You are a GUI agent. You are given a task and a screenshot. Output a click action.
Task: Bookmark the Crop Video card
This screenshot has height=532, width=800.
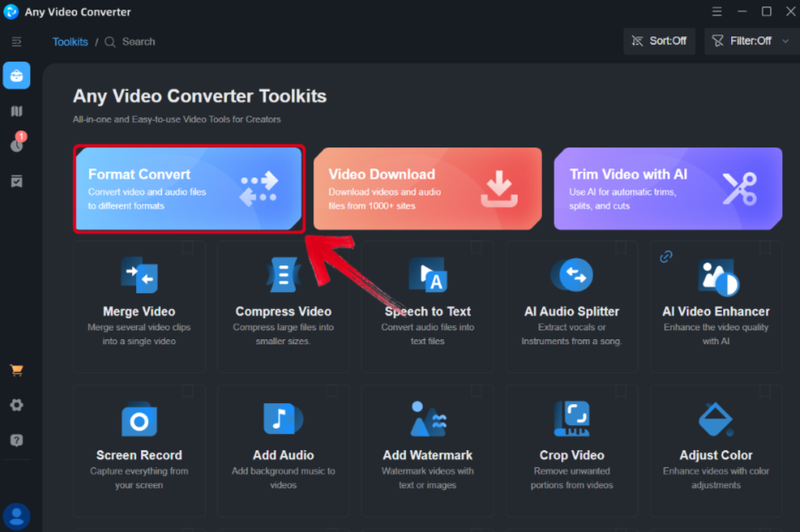tap(621, 392)
